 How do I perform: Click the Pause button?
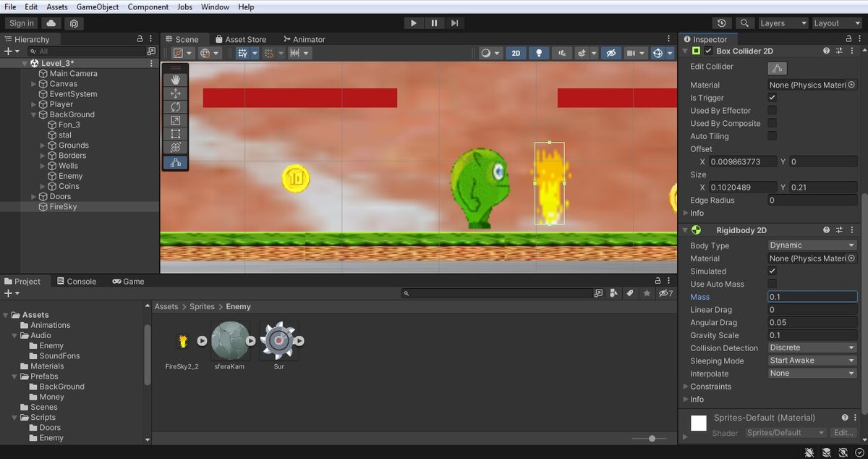[x=434, y=23]
